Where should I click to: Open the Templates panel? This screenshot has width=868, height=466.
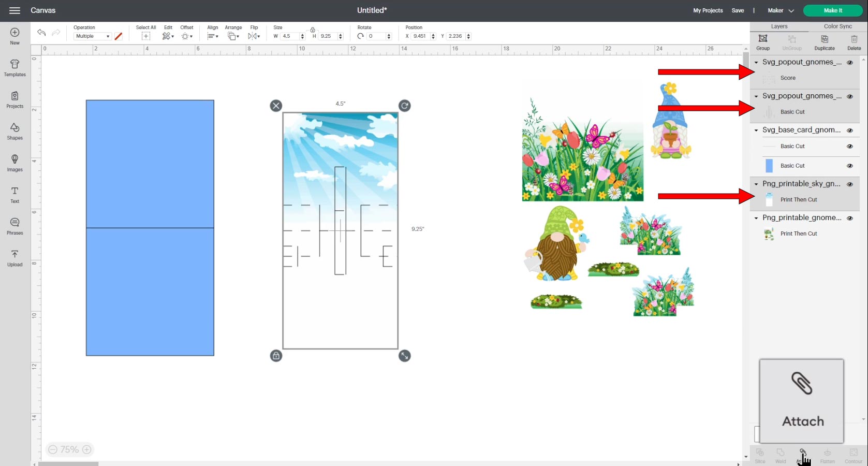[x=14, y=67]
